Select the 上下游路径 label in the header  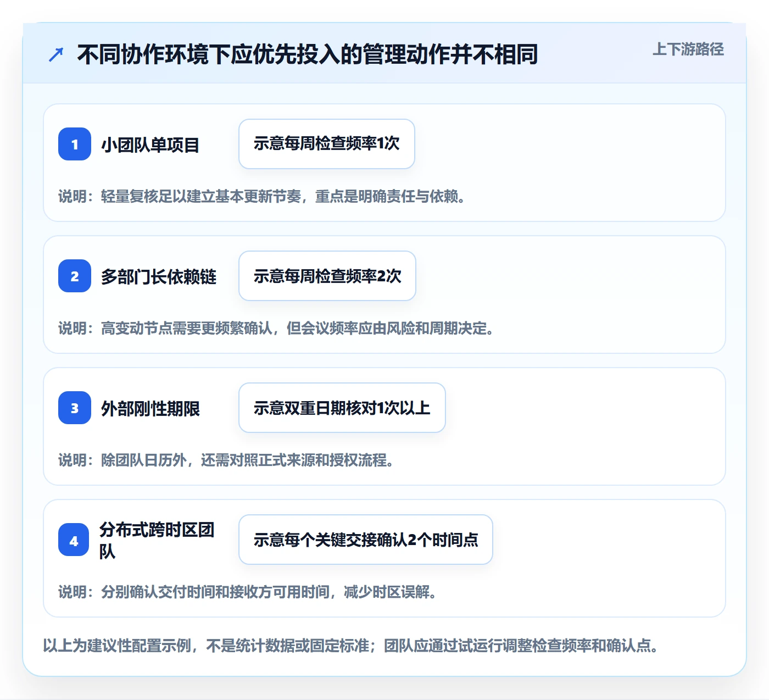(x=688, y=49)
